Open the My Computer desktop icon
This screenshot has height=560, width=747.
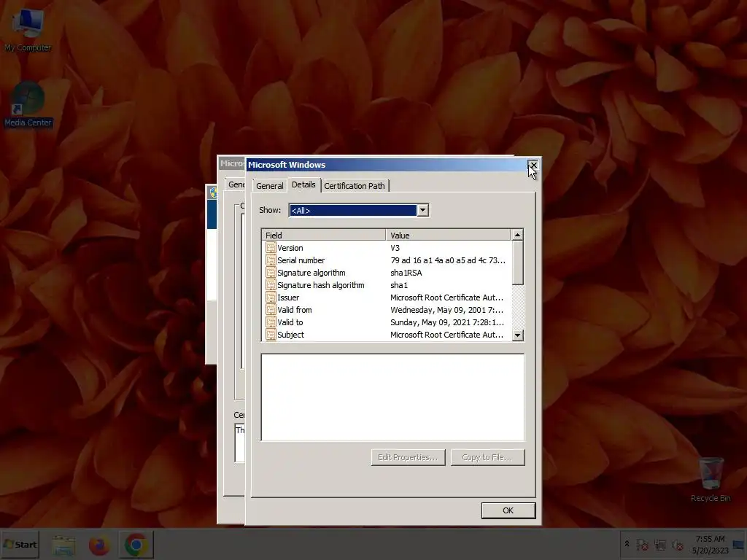pos(28,30)
